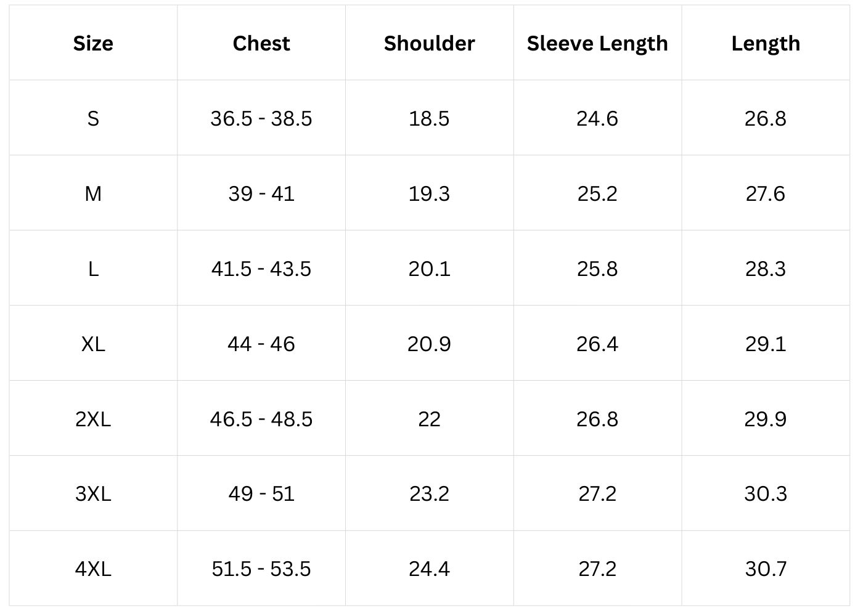Click length value 30.7
Image resolution: width=863 pixels, height=616 pixels.
[766, 569]
